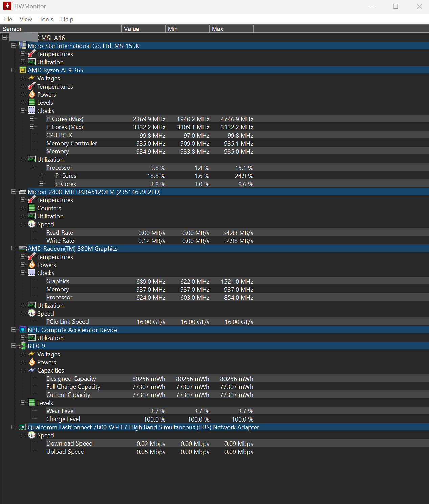Image resolution: width=429 pixels, height=504 pixels.
Task: Click the Utilization icon under NPU Compute Accelerator
Action: (x=31, y=338)
